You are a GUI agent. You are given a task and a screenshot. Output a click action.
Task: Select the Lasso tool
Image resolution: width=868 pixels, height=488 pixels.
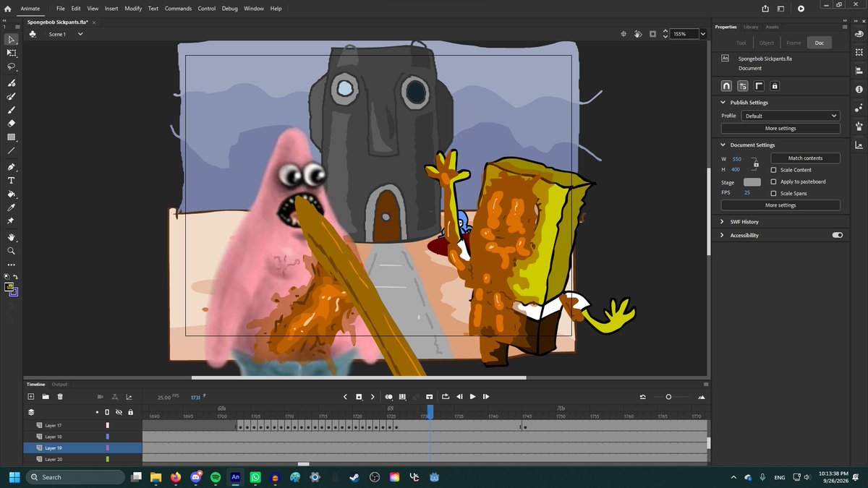[12, 67]
